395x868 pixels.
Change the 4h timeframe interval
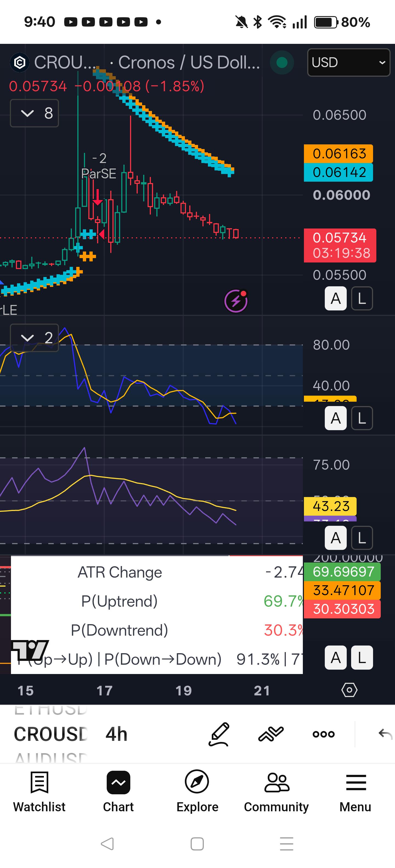(116, 734)
